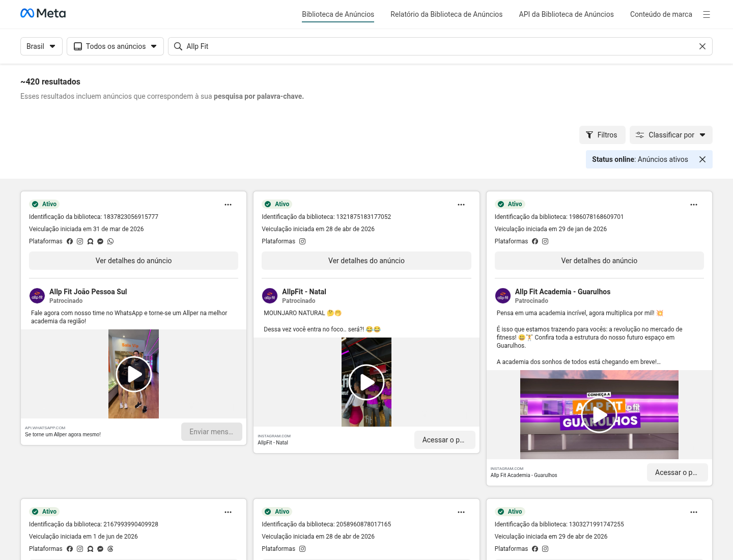Click Messenger icon on ad 2167993990409928

click(x=100, y=549)
